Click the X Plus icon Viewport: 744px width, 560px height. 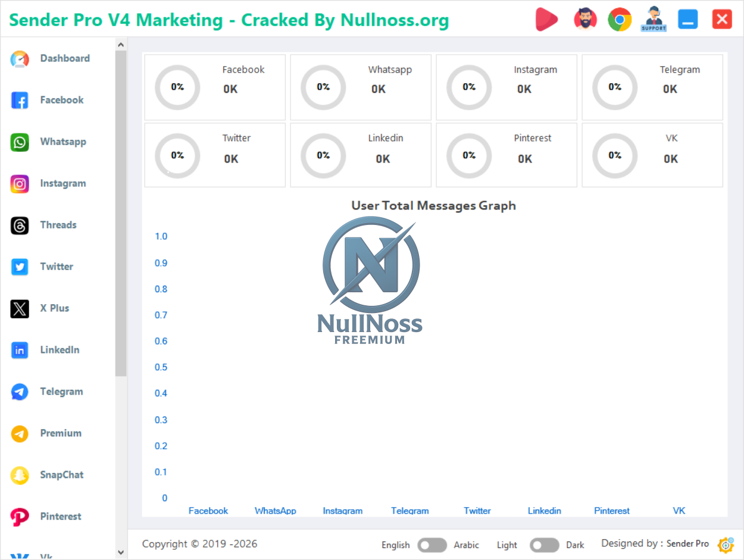point(19,308)
